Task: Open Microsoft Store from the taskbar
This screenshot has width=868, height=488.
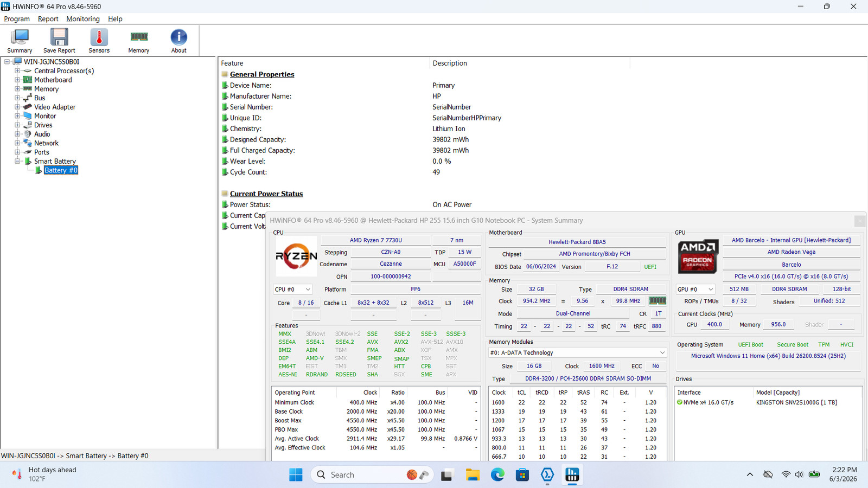Action: (522, 475)
